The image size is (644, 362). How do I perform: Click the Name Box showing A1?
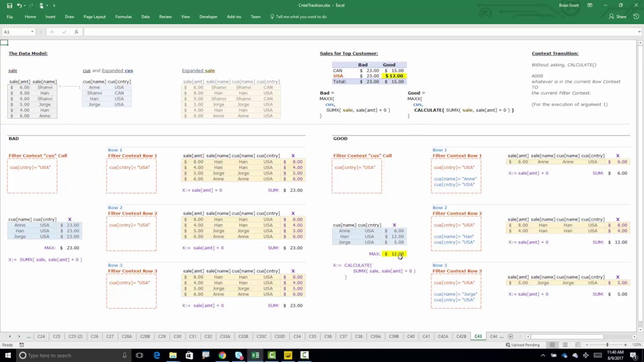(x=16, y=32)
